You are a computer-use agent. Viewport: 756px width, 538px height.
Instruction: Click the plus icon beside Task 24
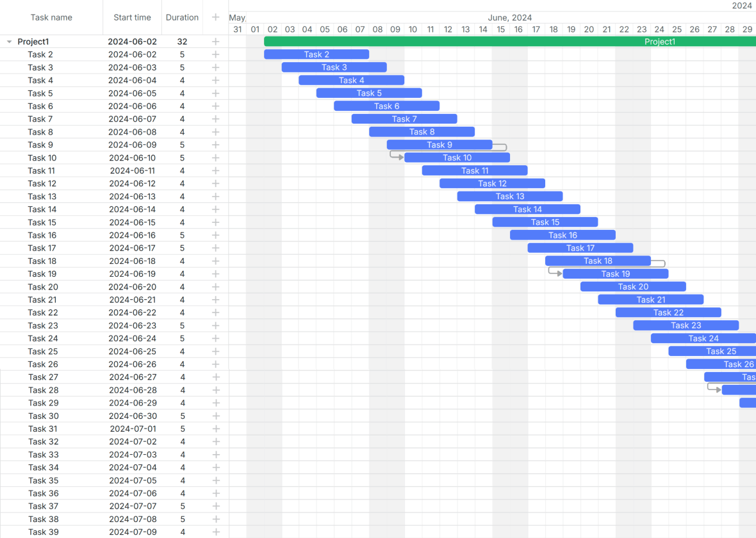pos(215,338)
